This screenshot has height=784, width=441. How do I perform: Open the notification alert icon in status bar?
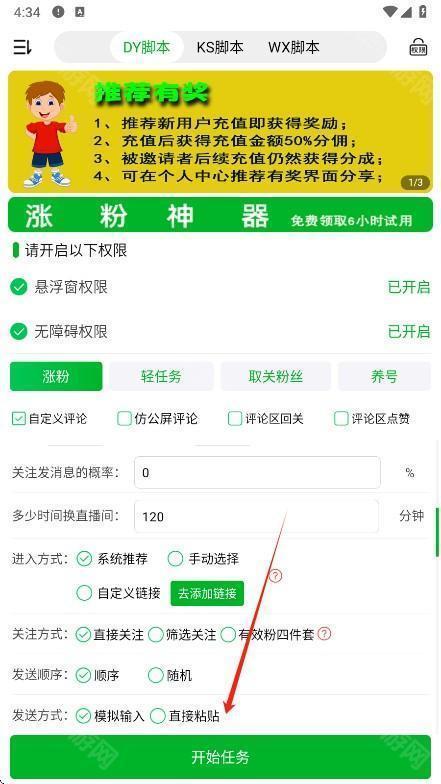pyautogui.click(x=58, y=12)
